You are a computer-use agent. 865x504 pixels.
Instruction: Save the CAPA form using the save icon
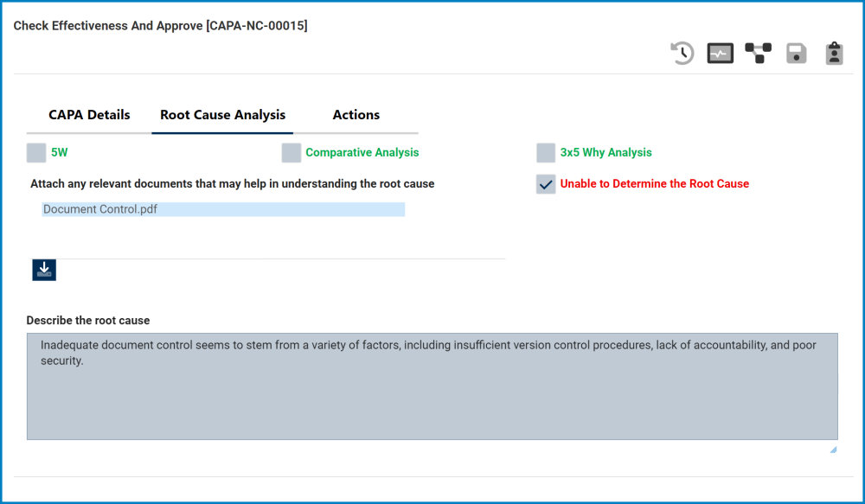796,53
